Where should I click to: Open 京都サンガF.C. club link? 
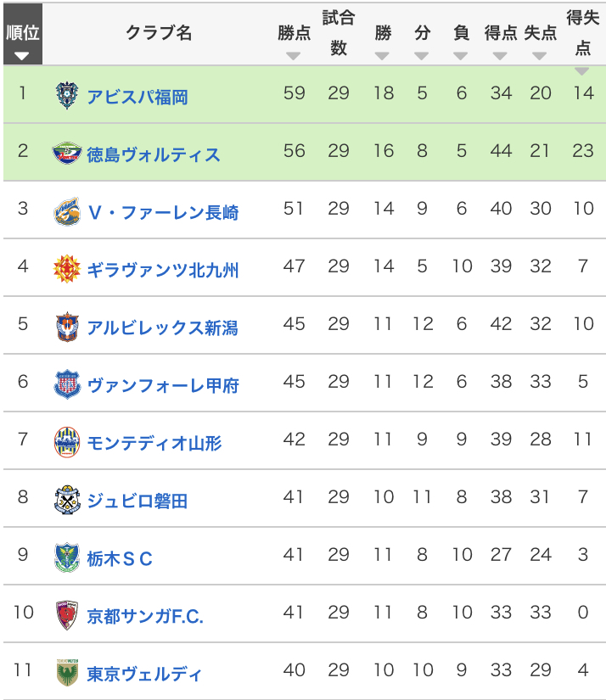coord(144,616)
